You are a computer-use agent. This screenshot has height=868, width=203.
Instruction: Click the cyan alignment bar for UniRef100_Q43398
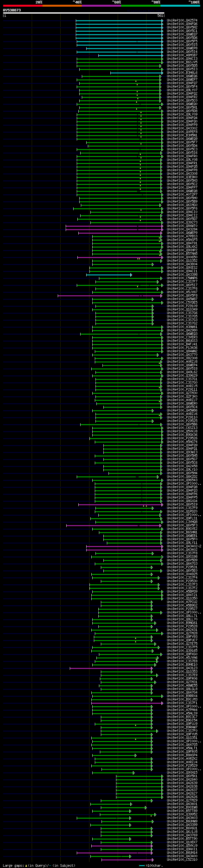tap(109, 275)
